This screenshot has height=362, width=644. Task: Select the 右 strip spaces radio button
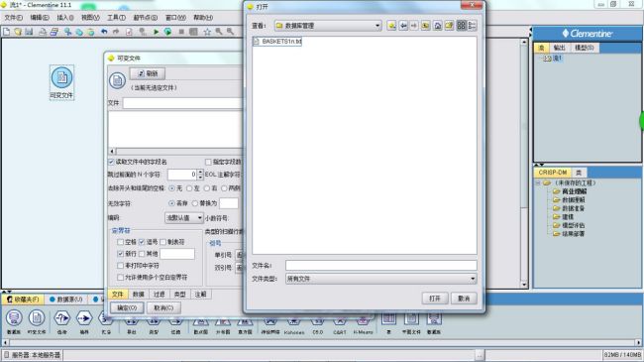point(207,188)
